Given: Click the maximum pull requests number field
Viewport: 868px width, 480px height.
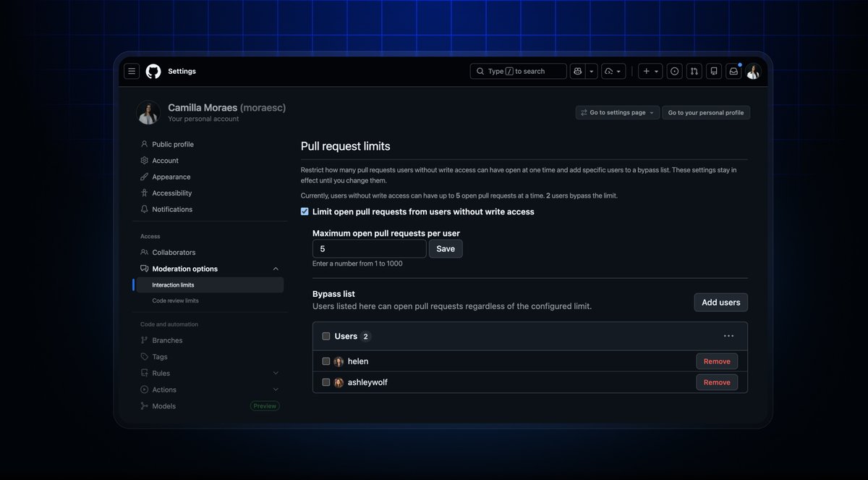Looking at the screenshot, I should 370,248.
